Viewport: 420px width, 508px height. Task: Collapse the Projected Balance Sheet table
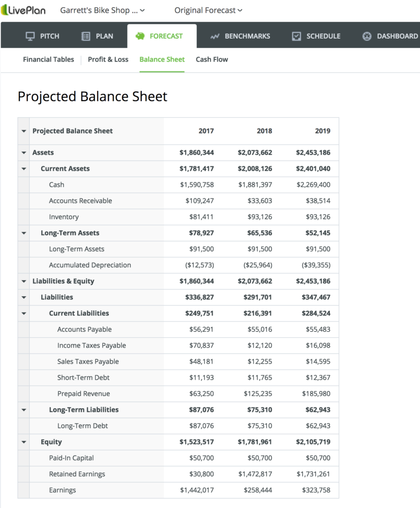(23, 131)
